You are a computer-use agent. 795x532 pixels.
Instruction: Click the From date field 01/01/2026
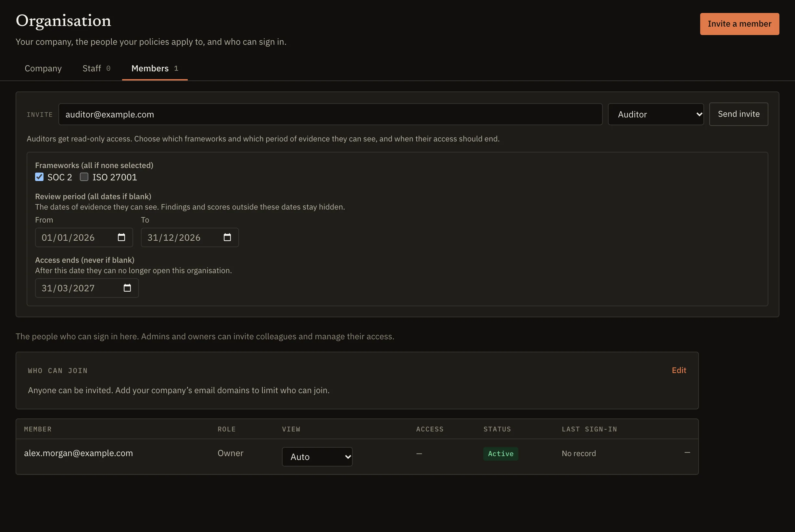(x=84, y=237)
